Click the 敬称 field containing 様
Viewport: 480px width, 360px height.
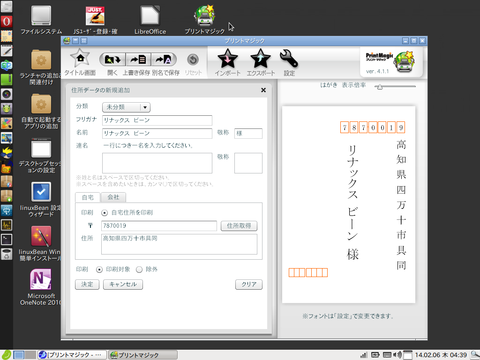point(248,133)
